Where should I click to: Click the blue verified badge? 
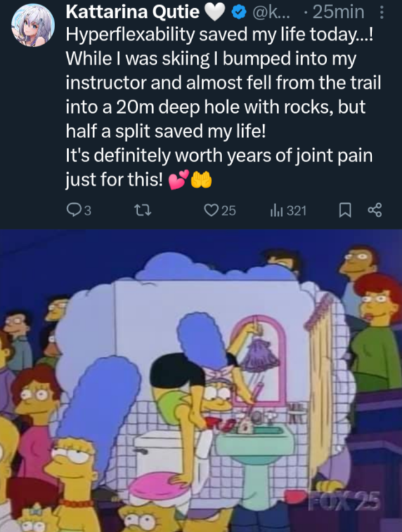click(x=238, y=13)
